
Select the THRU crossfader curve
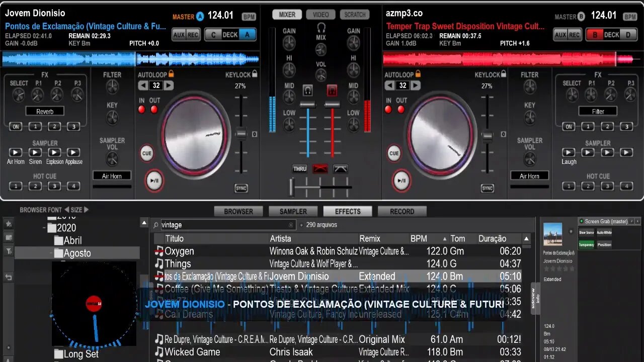300,169
